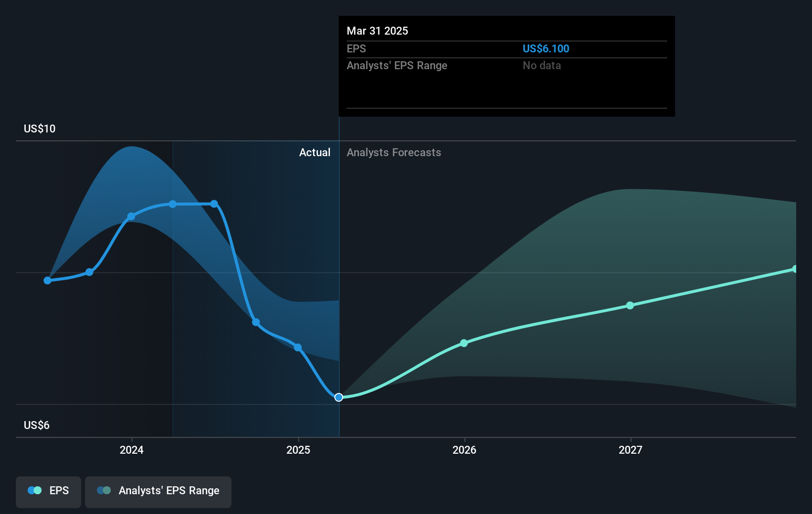
Task: Click the 2027 x-axis label
Action: coord(631,450)
